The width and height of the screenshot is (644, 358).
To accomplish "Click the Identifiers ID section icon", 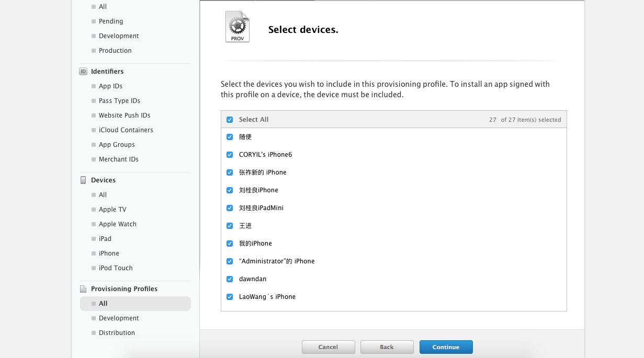I will coord(83,72).
